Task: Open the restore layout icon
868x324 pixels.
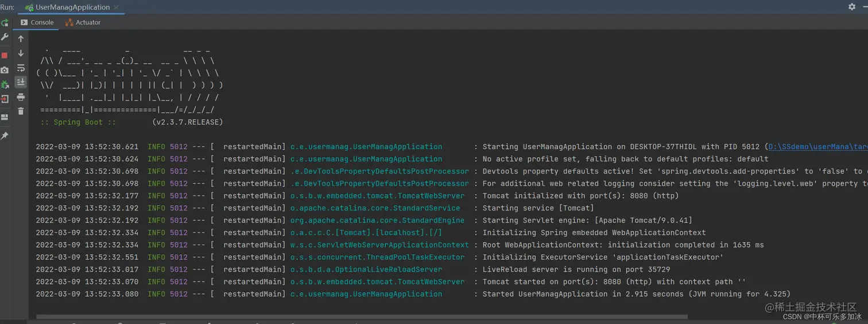Action: 5,117
